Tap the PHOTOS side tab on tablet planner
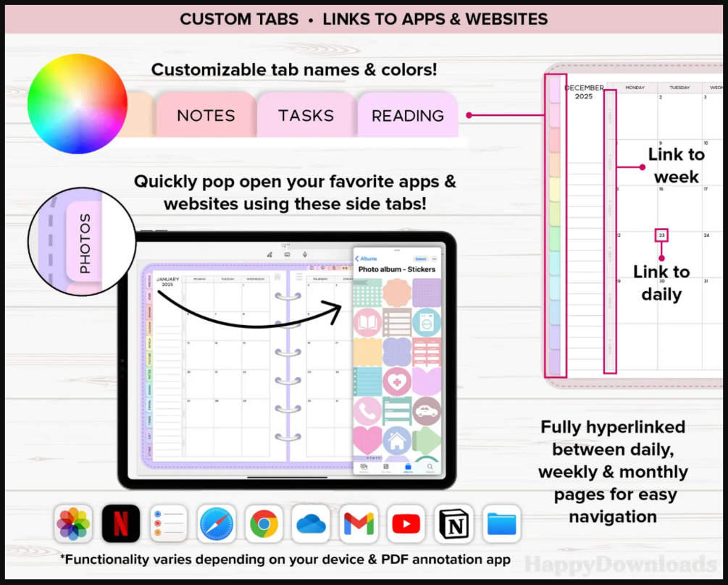This screenshot has height=585, width=728. click(x=149, y=281)
